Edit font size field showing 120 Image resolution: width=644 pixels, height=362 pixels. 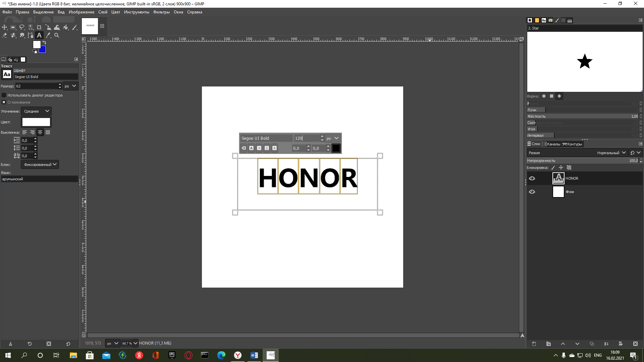[307, 138]
